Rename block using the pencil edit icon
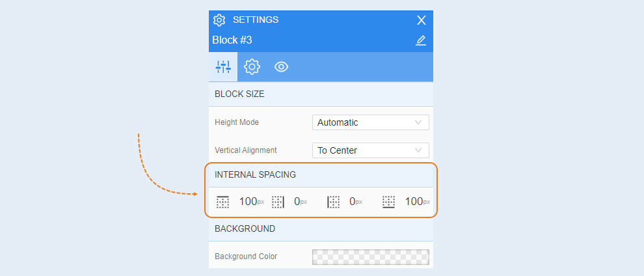This screenshot has height=276, width=644. (421, 40)
